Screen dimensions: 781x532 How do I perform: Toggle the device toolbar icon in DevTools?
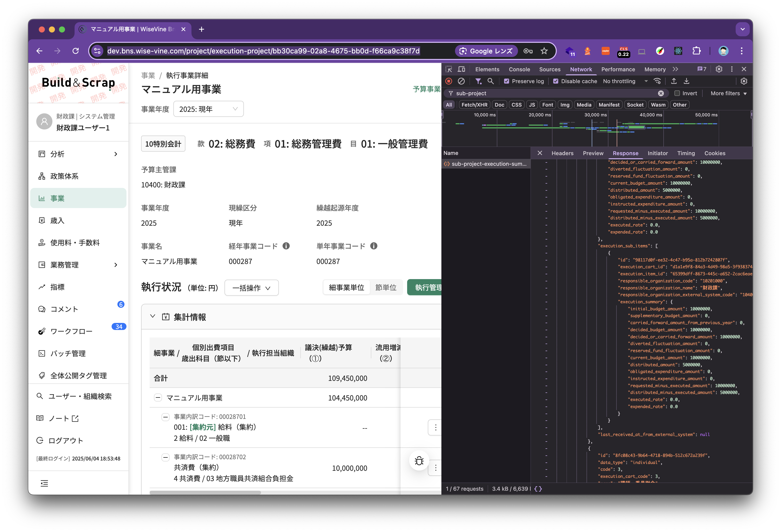click(461, 69)
